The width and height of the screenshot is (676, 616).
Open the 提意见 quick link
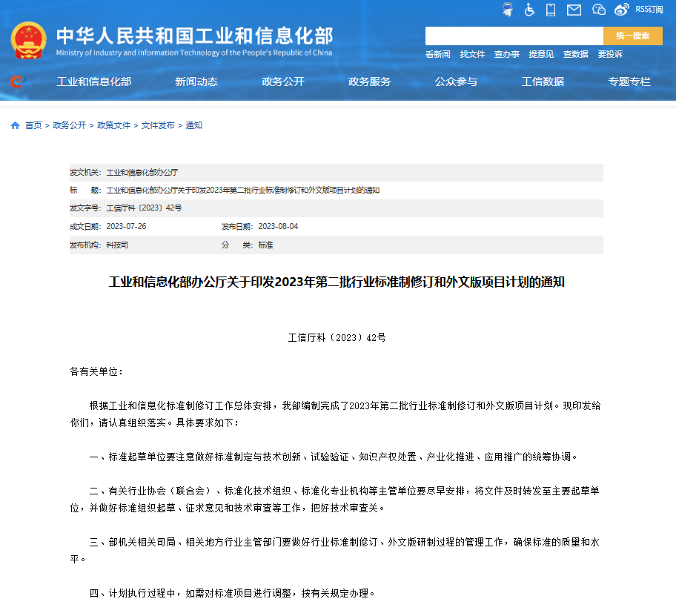pos(541,54)
